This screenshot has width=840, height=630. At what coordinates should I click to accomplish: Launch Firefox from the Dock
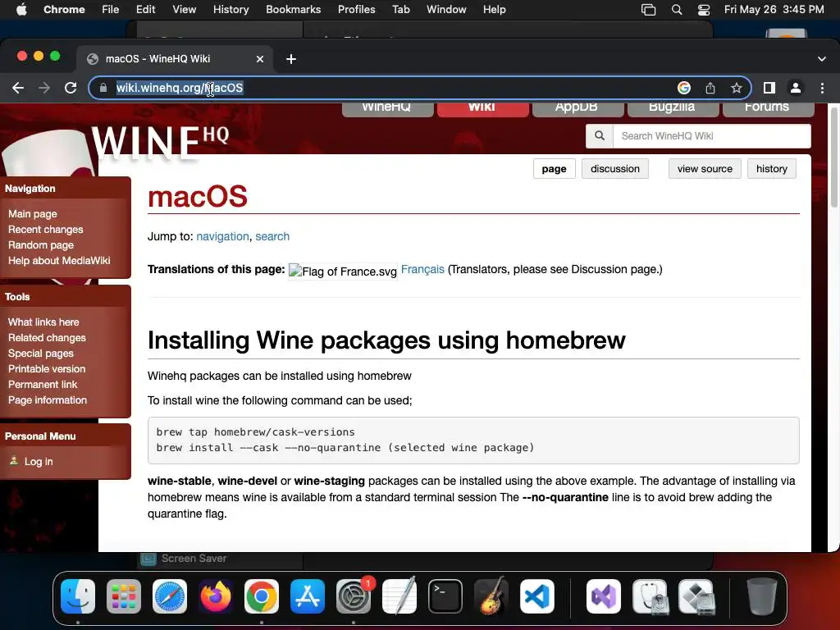216,596
